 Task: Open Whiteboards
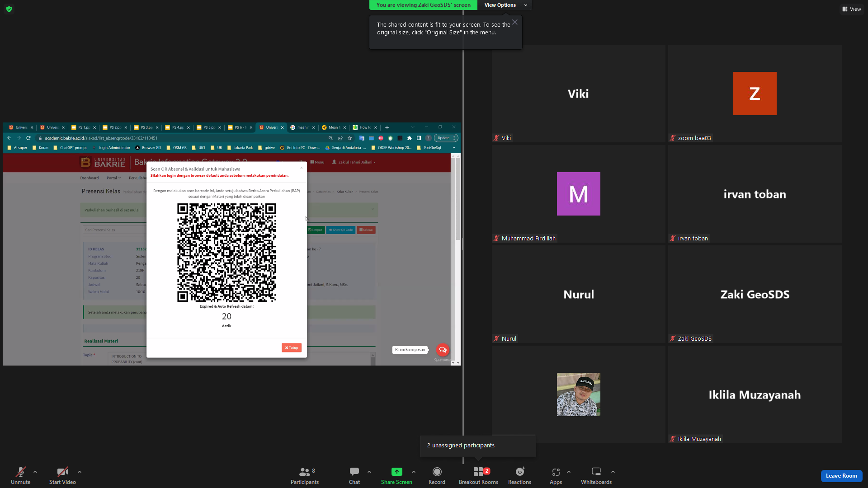596,475
